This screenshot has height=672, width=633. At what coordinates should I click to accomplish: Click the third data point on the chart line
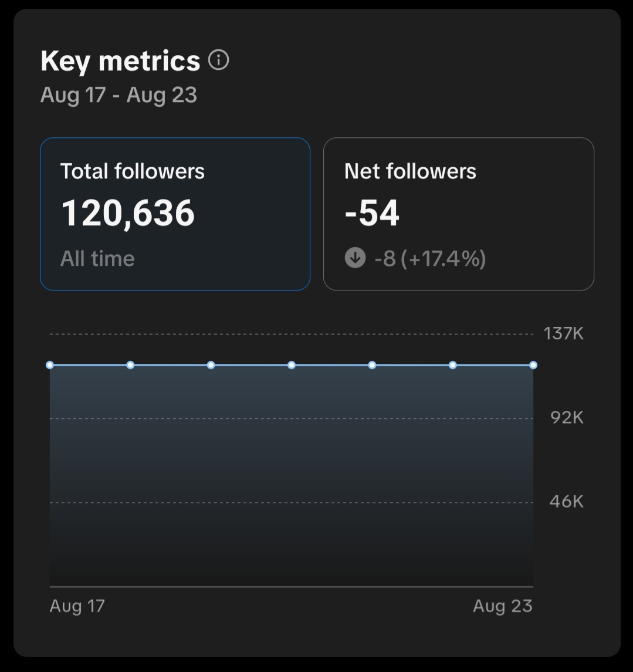point(211,365)
